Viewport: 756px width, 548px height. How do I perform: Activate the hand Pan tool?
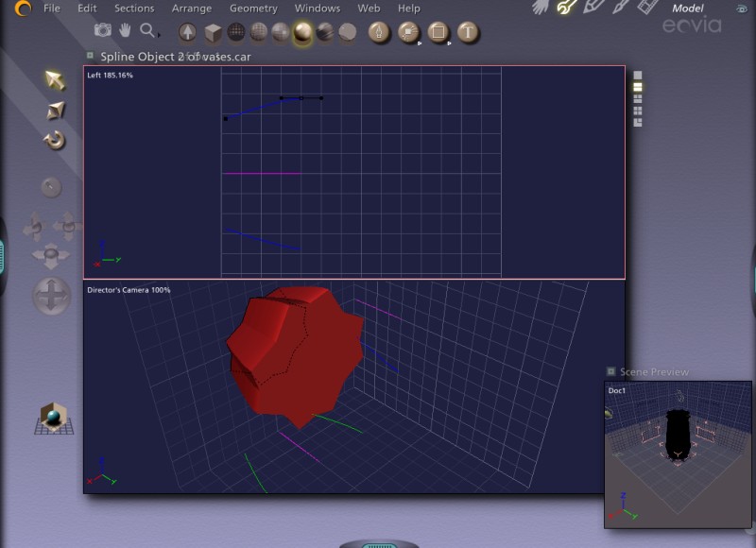pos(125,31)
